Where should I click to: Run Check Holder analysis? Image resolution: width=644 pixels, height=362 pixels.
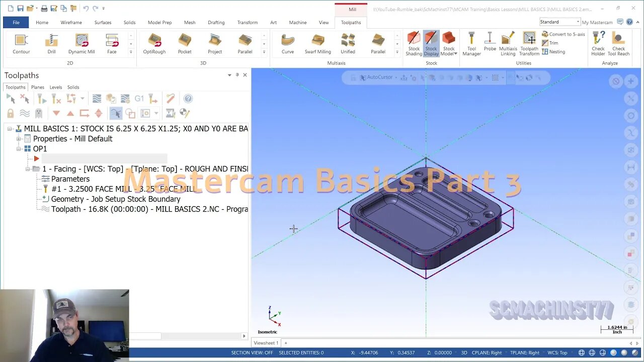coord(598,44)
